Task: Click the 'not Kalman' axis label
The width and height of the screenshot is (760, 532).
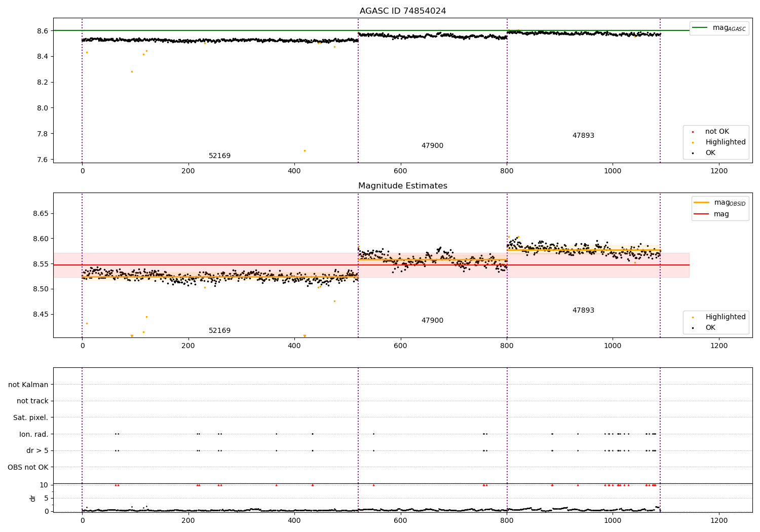Action: pyautogui.click(x=28, y=385)
